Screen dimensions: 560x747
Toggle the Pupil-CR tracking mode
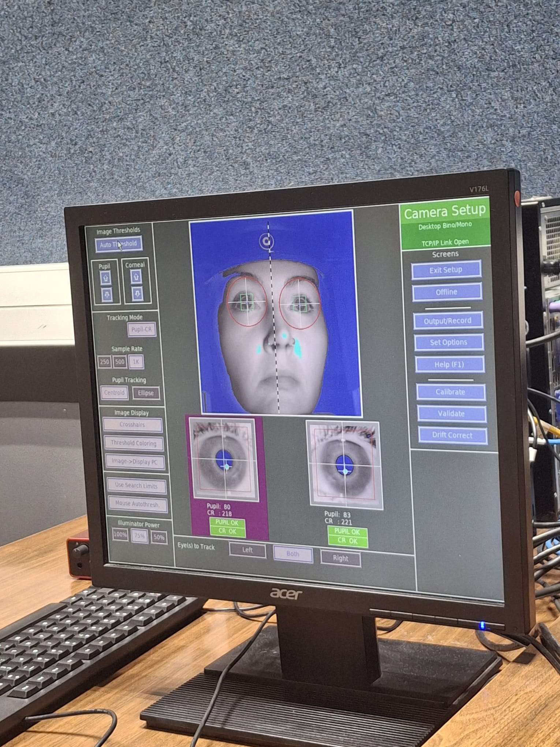[x=142, y=330]
